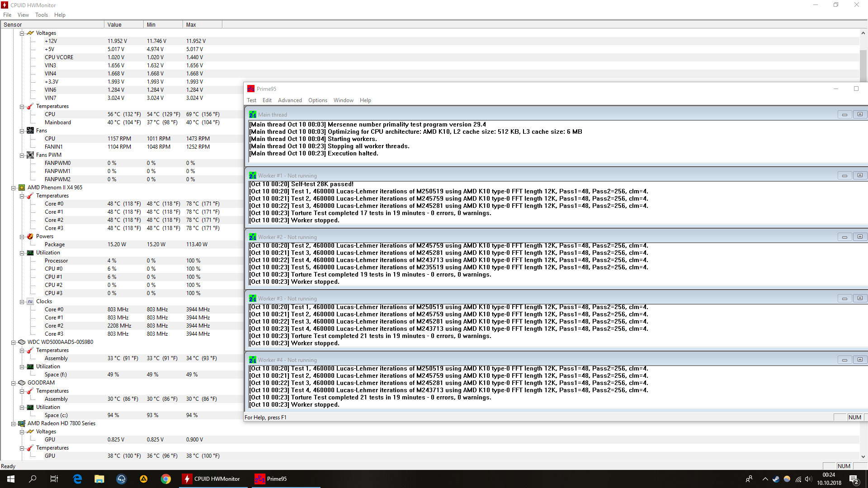The image size is (868, 488).
Task: Click the Worker #1 window icon
Action: 252,176
